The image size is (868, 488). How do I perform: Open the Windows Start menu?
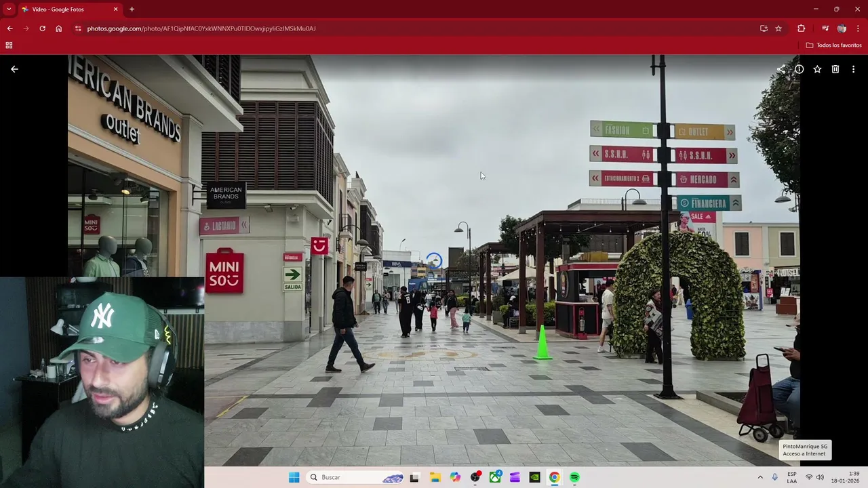294,477
